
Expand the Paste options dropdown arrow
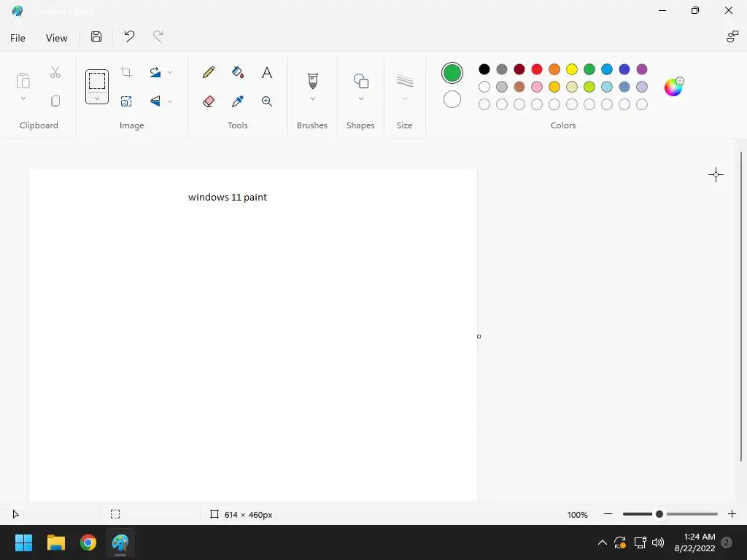click(x=23, y=98)
